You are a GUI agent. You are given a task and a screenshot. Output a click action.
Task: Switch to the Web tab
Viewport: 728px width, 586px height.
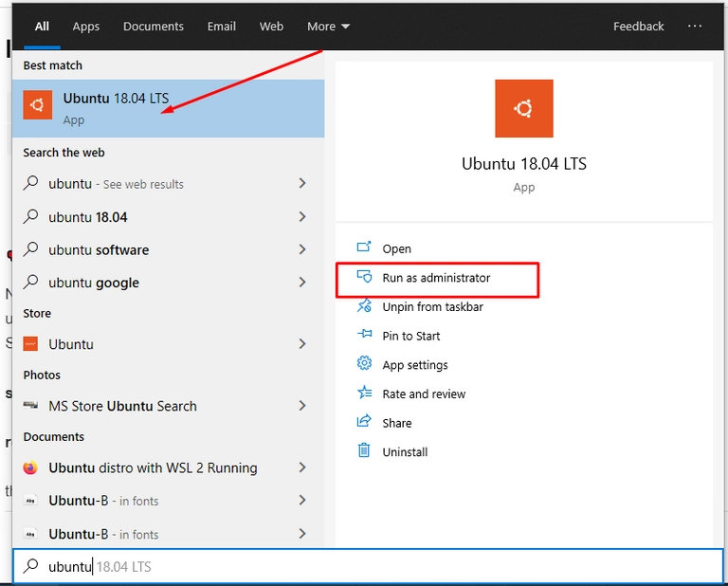click(271, 27)
